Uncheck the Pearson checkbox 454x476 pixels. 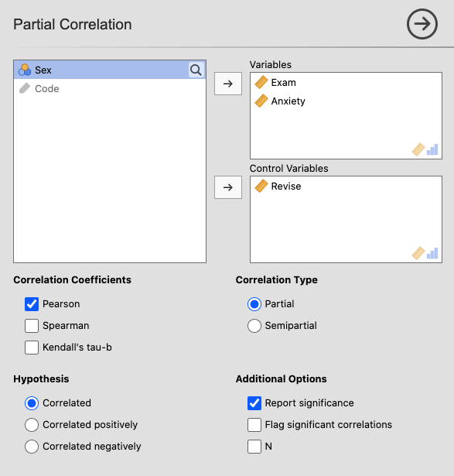point(32,304)
